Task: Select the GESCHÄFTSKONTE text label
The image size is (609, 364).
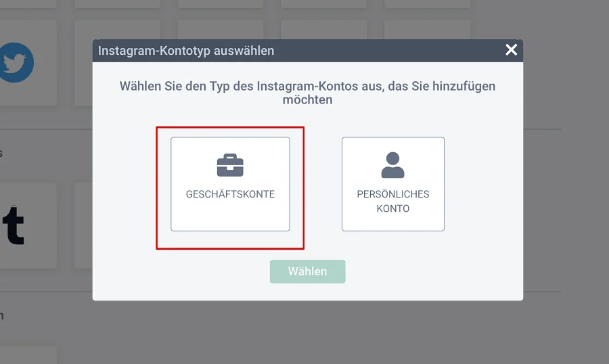Action: [230, 194]
